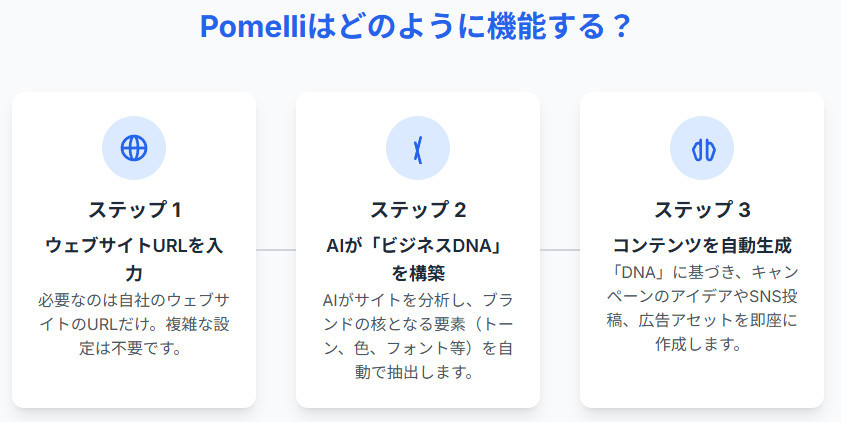841x422 pixels.
Task: Click the AIがサイトを分析し text in Step 2
Action: coord(385,299)
